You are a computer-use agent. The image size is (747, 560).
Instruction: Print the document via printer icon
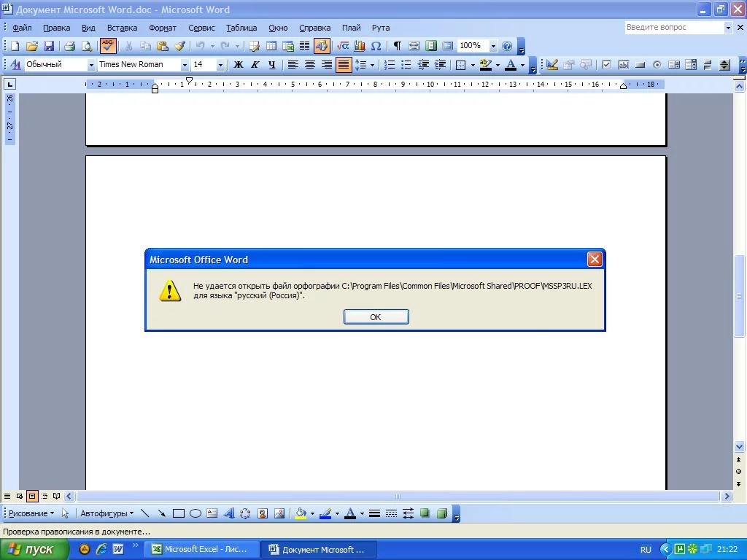69,46
